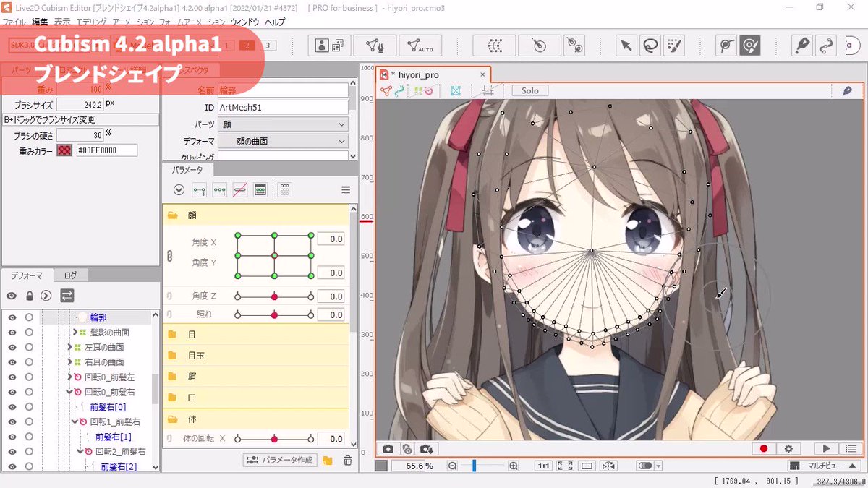Hide 左耳の曲面 with its eye icon
Image resolution: width=868 pixels, height=488 pixels.
coord(12,347)
